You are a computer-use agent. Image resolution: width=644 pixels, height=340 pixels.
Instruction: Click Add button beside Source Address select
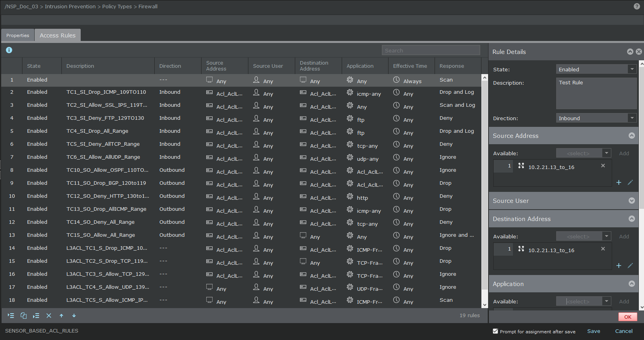tap(624, 153)
